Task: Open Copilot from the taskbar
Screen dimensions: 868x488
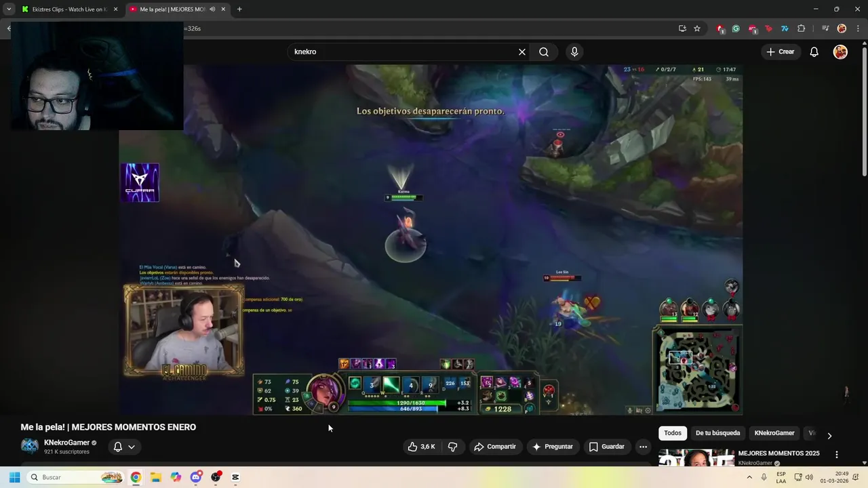Action: pyautogui.click(x=176, y=477)
